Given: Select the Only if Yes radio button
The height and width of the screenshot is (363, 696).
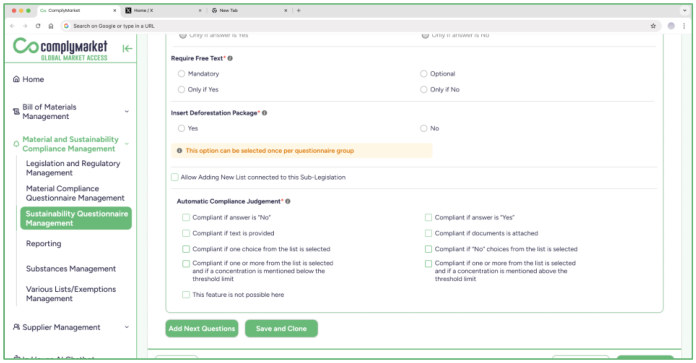Looking at the screenshot, I should click(181, 89).
